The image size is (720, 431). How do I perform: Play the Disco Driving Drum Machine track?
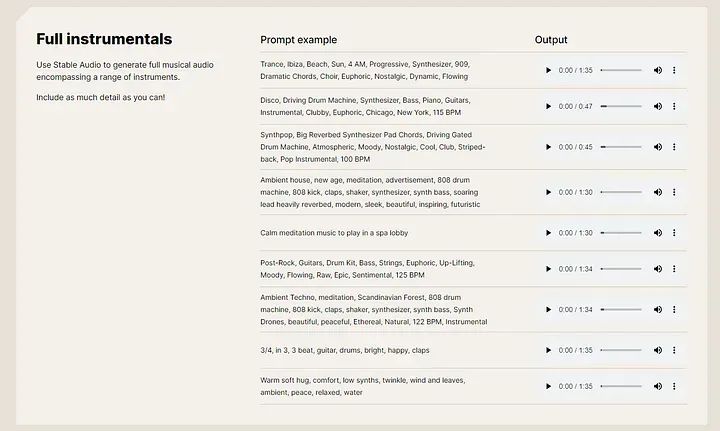(548, 106)
